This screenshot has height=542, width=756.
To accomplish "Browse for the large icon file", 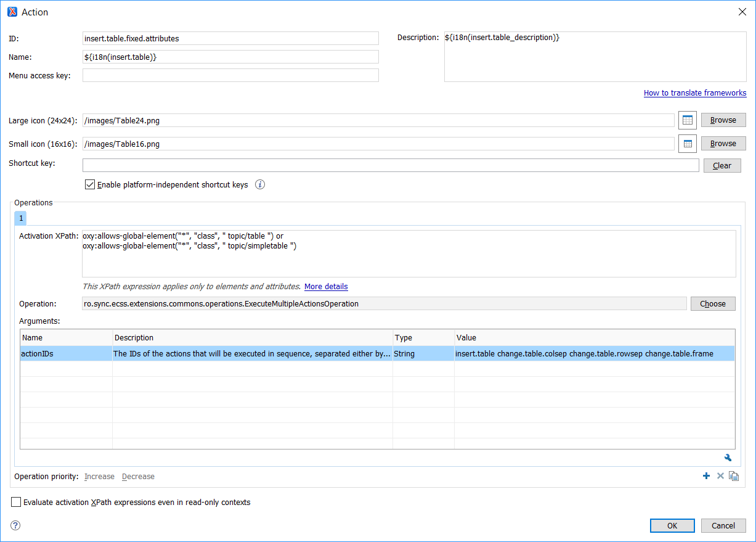I will 723,120.
